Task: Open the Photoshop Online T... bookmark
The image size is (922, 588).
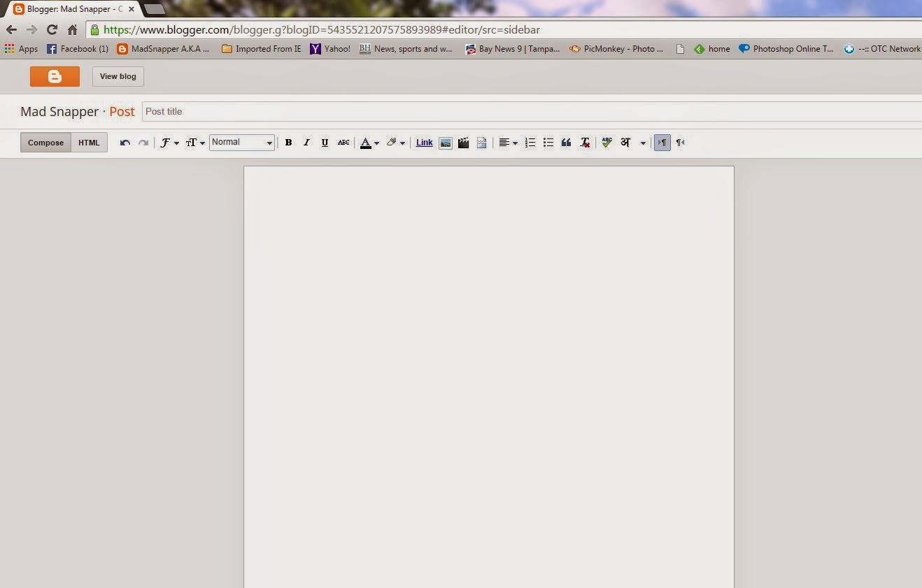Action: coord(786,49)
